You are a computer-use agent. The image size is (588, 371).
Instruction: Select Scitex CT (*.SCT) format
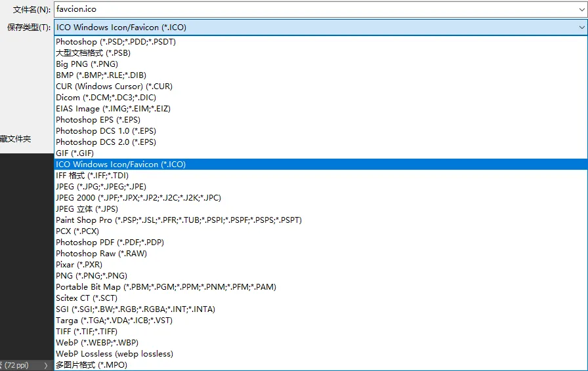(x=321, y=298)
